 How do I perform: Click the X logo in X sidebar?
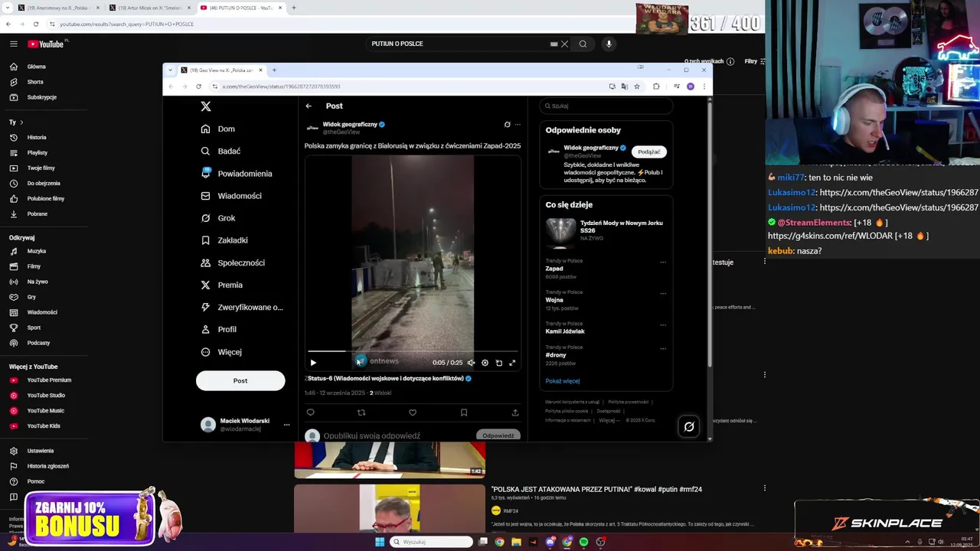tap(206, 106)
